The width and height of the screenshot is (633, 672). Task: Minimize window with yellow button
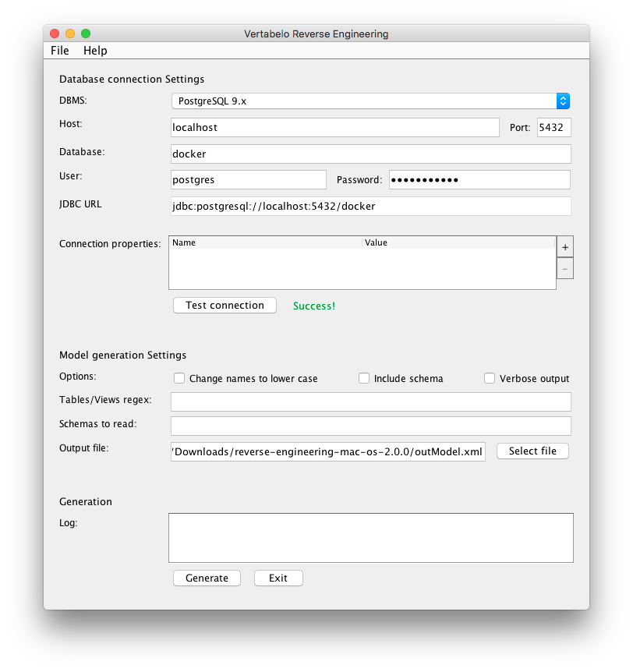70,34
